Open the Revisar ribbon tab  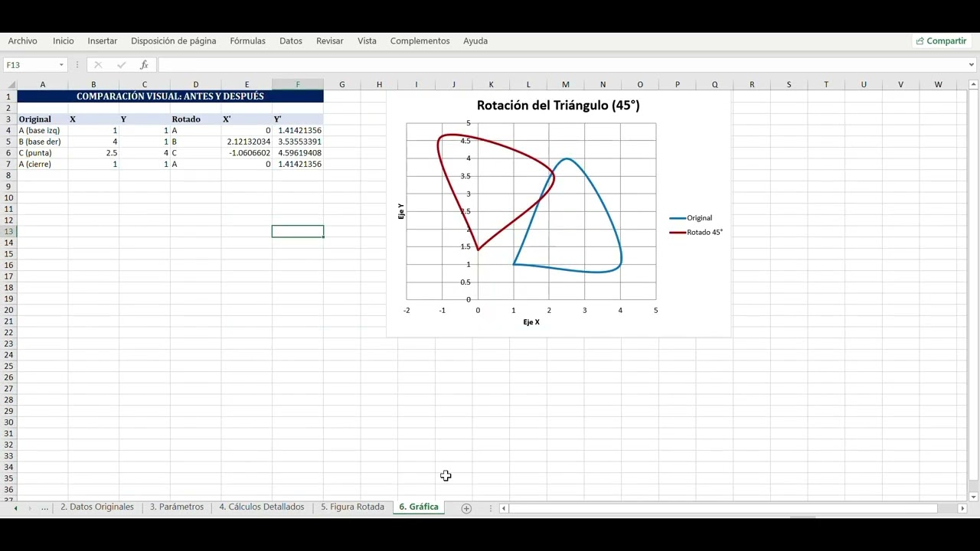(x=330, y=41)
